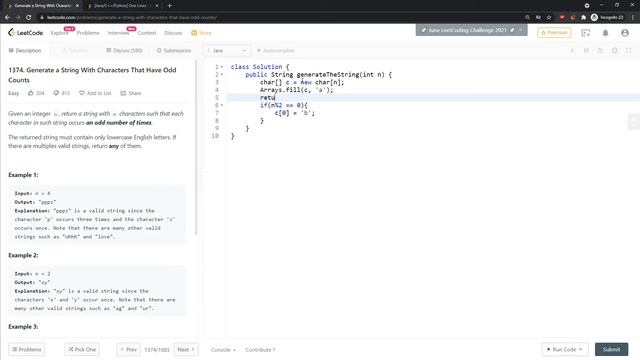This screenshot has height=360, width=640.
Task: Click the LeetCode logo
Action: pos(25,33)
